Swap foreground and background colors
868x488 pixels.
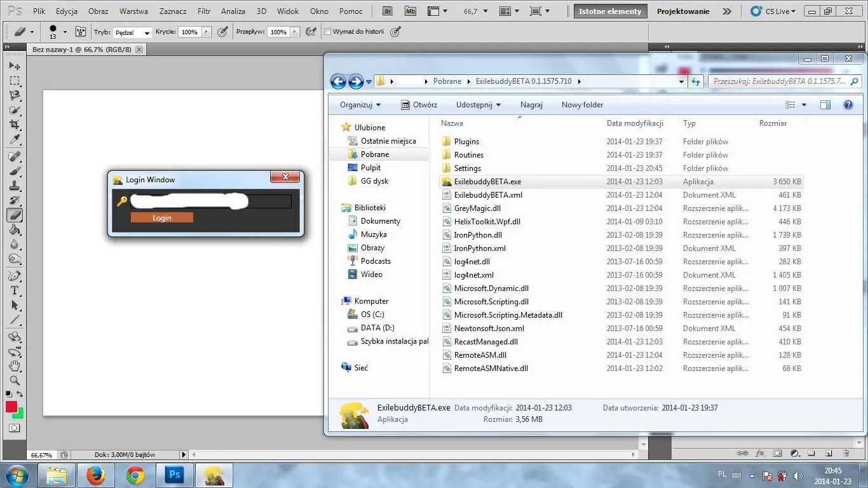point(20,395)
